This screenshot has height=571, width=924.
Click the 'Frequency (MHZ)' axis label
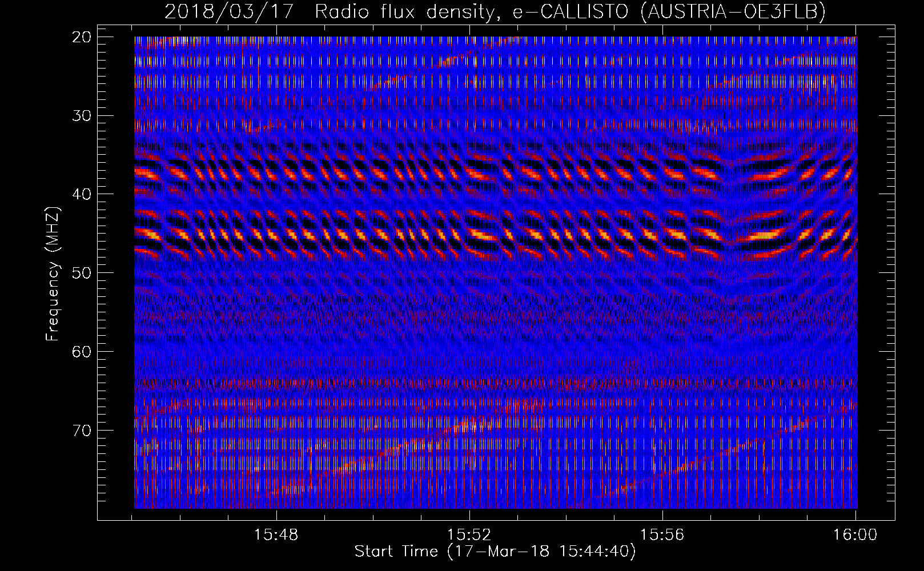53,274
